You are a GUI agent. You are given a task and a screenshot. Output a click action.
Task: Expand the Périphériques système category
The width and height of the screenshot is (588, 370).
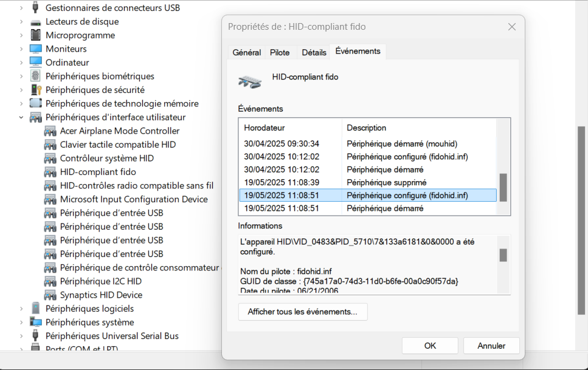[x=21, y=322]
